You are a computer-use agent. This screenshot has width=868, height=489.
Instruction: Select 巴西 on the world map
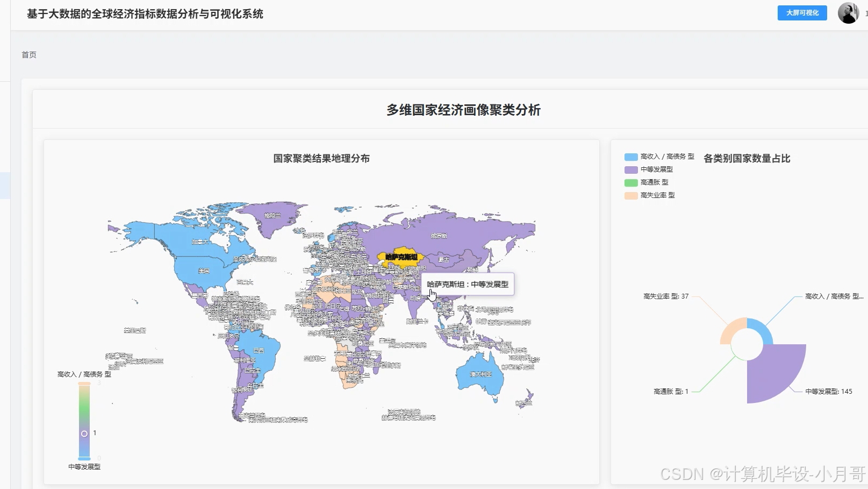pos(259,350)
